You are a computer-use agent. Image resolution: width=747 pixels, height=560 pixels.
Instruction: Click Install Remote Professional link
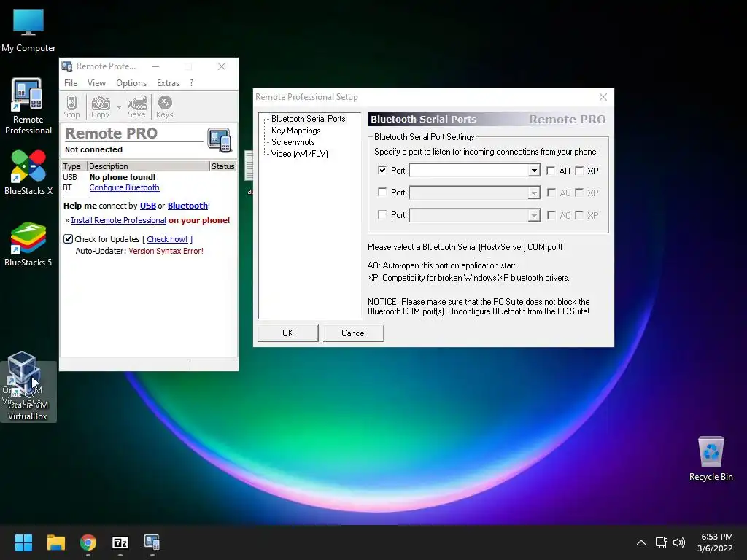[118, 220]
